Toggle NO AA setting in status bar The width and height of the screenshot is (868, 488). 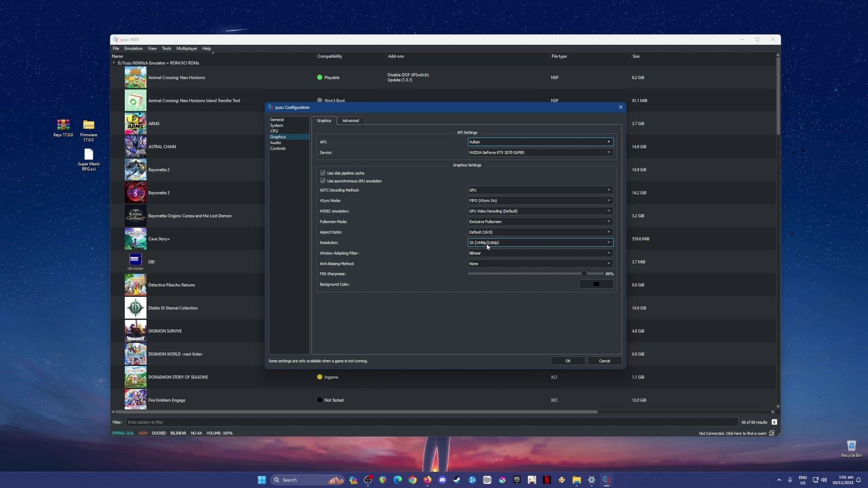coord(196,433)
